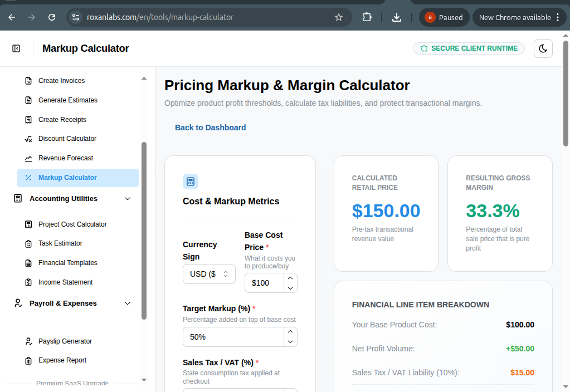
Task: Open Chrome downloads icon
Action: click(397, 17)
